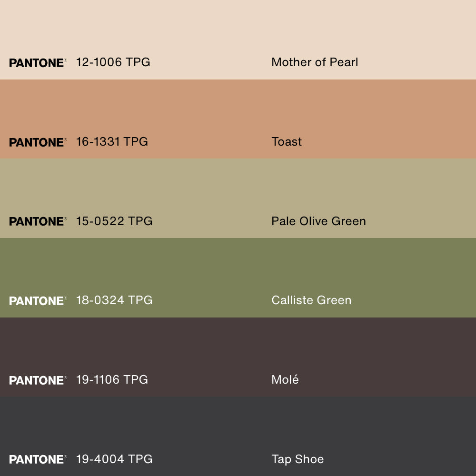
Task: Select the 19-4004 TPG color code
Action: click(x=114, y=459)
